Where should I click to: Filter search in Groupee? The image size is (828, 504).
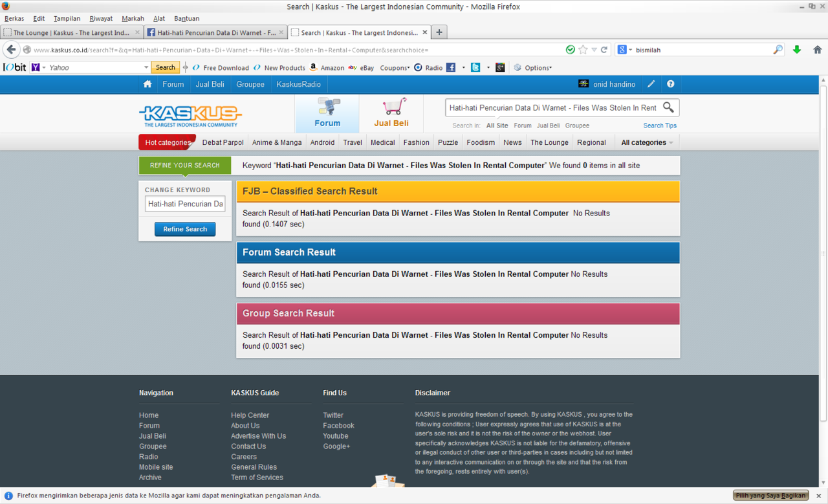[x=577, y=126]
